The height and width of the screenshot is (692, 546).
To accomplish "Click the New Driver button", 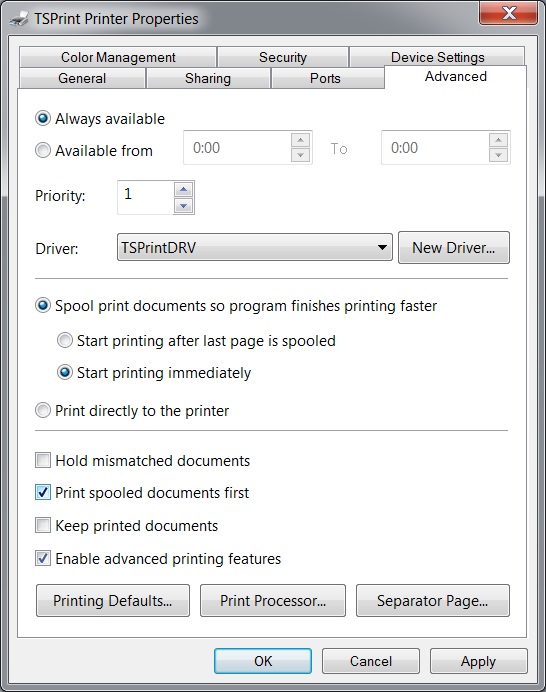I will (454, 248).
